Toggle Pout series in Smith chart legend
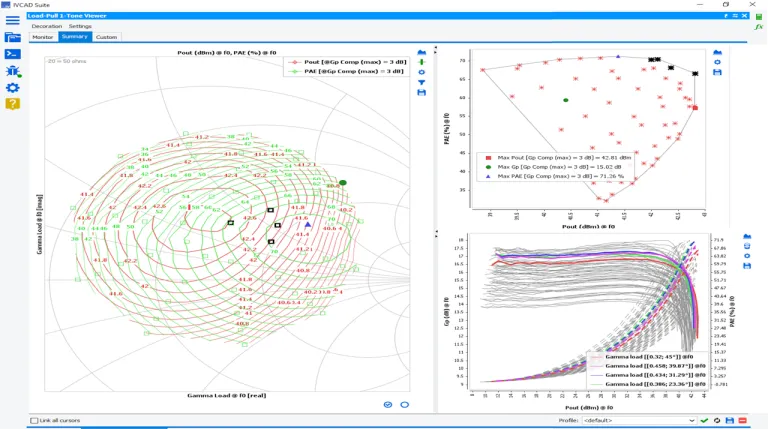 348,62
